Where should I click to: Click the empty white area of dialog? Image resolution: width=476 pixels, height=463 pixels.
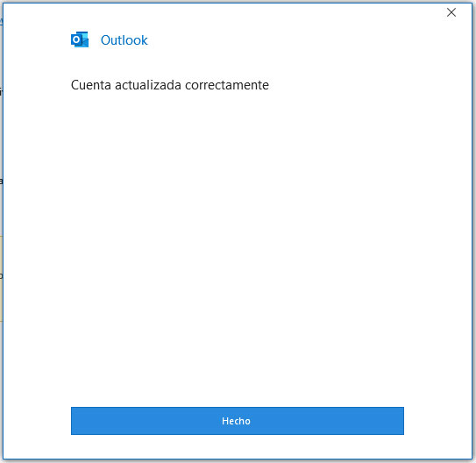237,243
